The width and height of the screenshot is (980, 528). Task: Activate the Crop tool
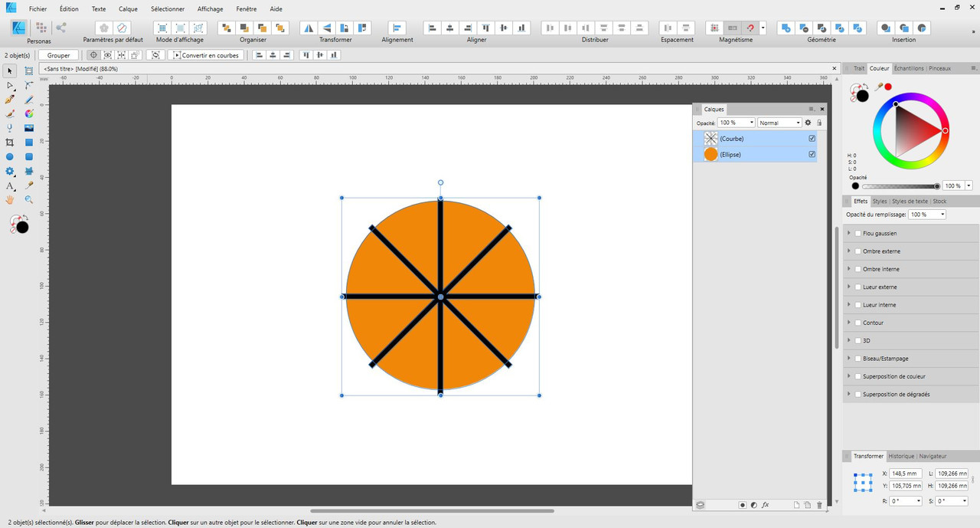[10, 143]
